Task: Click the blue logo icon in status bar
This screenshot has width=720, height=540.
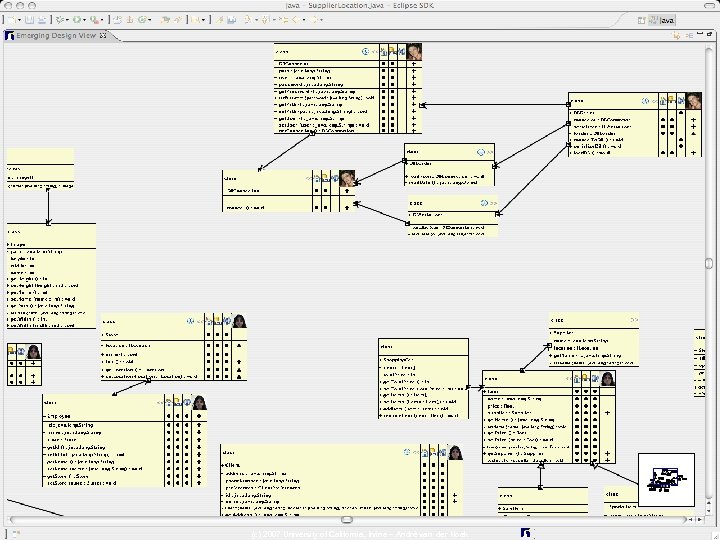Action: (x=526, y=533)
